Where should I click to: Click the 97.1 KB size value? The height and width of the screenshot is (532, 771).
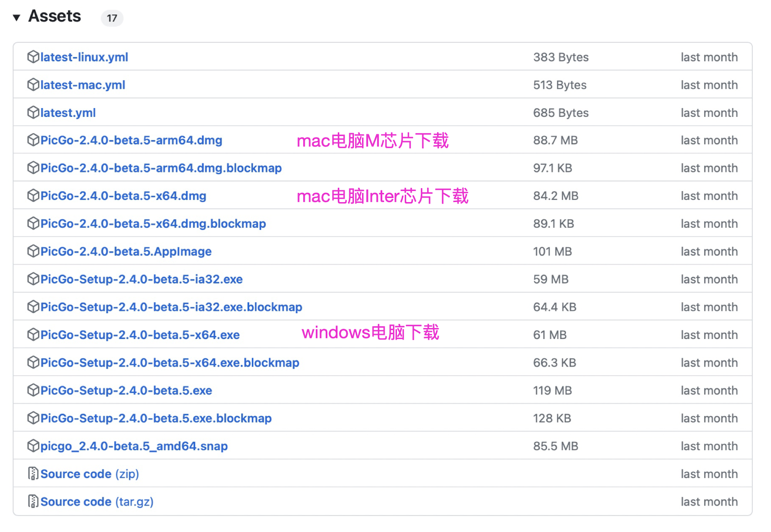click(552, 168)
